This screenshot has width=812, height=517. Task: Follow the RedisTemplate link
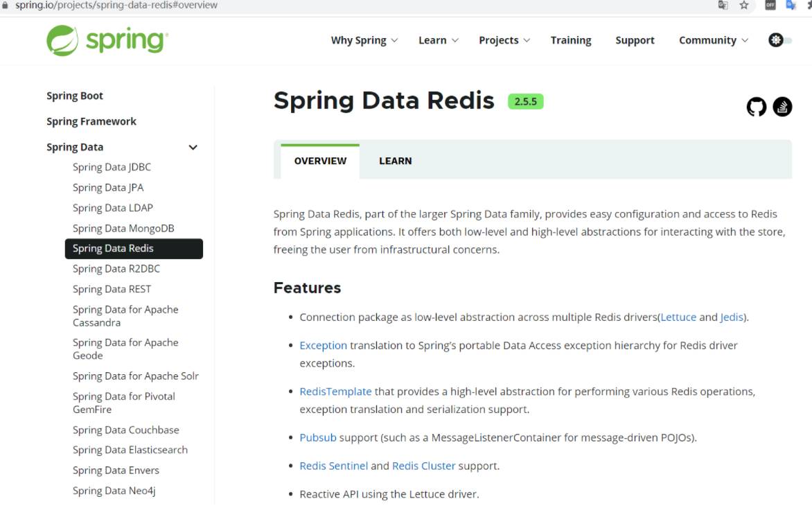click(335, 392)
